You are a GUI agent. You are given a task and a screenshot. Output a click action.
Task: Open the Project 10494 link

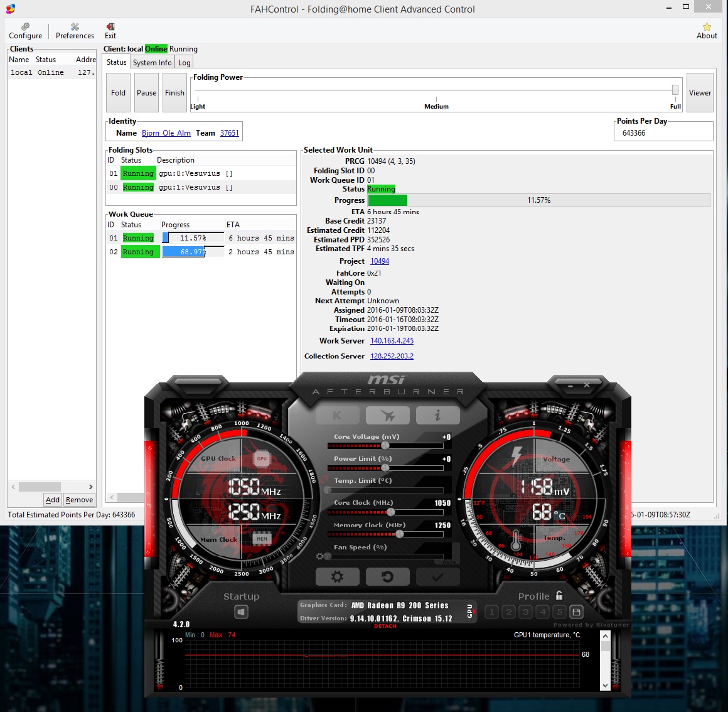pyautogui.click(x=380, y=261)
